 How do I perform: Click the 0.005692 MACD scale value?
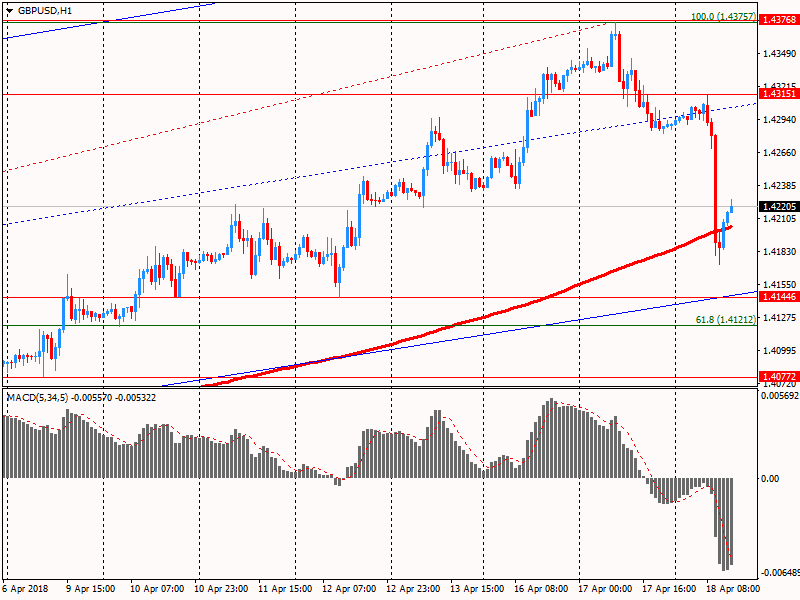(x=780, y=396)
